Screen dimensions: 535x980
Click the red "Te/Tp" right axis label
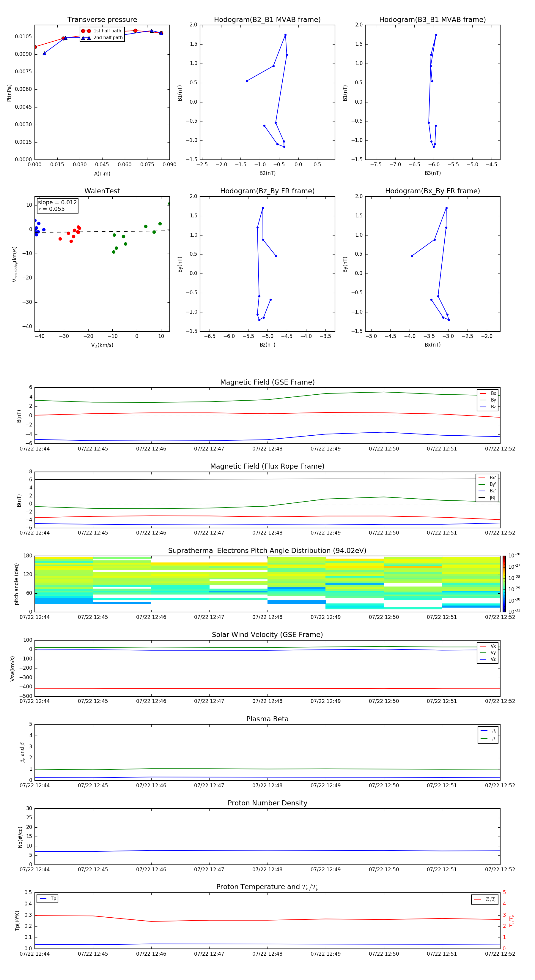tap(512, 921)
